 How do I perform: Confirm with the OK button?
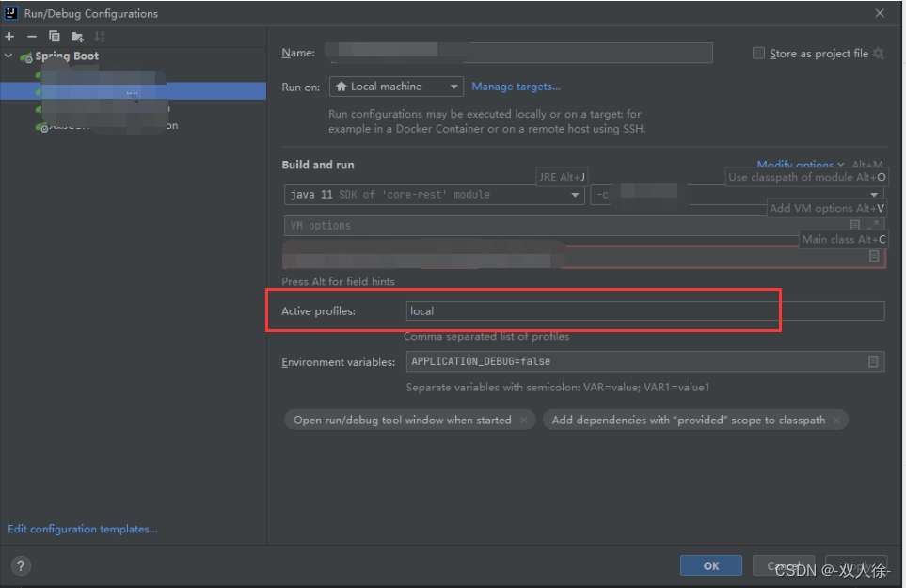(711, 566)
